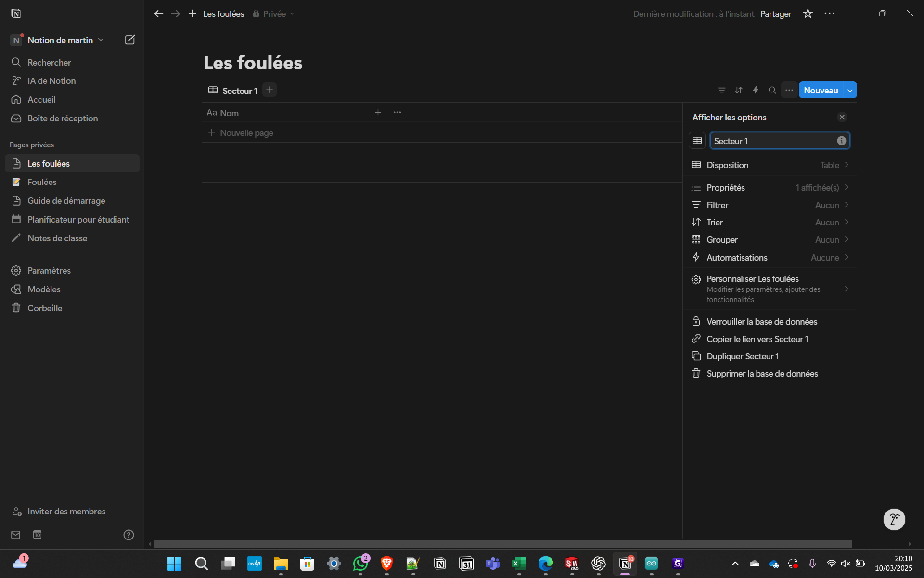Add a new view next to Secteur 1
Screen dimensions: 924x578
(269, 90)
